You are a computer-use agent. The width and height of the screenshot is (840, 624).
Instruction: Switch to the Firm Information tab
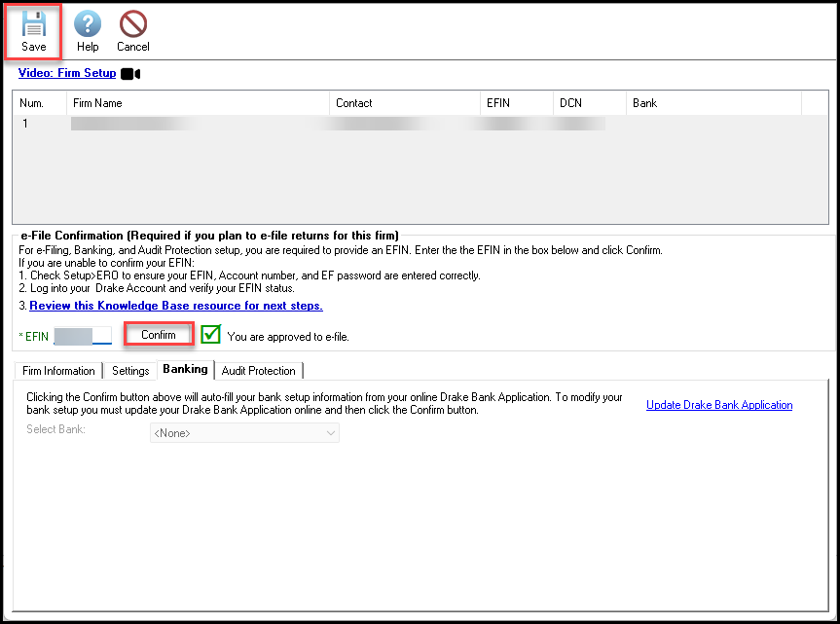click(x=58, y=371)
